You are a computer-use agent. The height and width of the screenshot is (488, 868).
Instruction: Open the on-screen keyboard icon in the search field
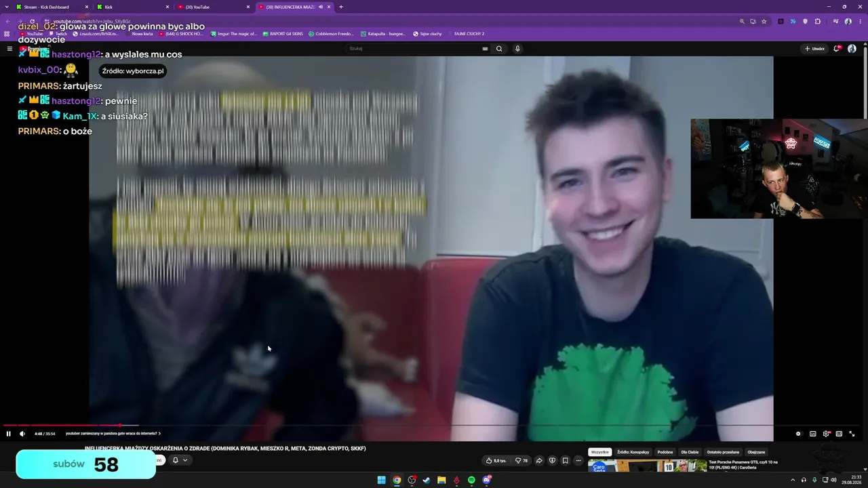pos(485,49)
